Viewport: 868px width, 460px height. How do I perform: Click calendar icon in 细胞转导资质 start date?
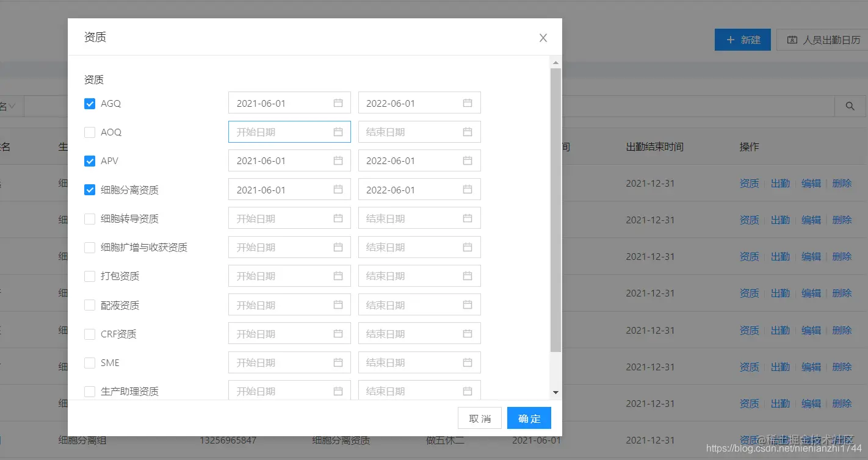pyautogui.click(x=338, y=218)
